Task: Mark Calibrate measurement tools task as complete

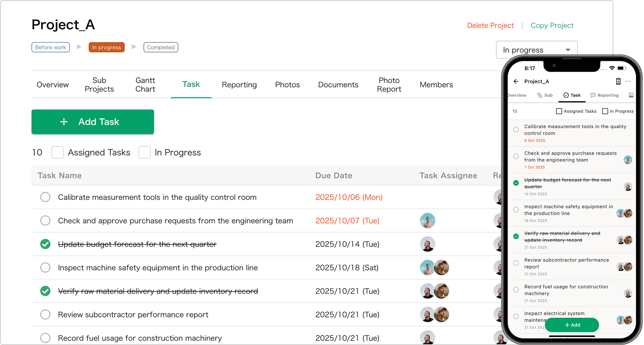Action: pyautogui.click(x=45, y=197)
